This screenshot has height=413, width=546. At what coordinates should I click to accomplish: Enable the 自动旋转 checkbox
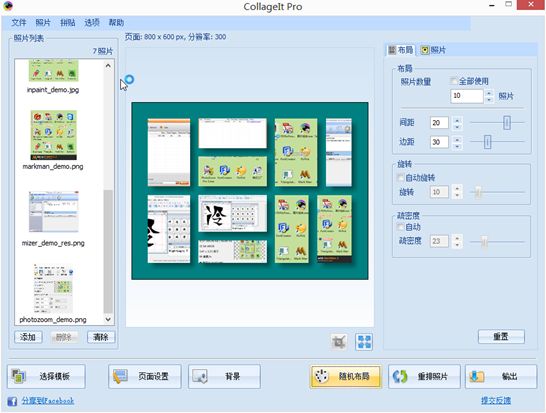(x=400, y=178)
